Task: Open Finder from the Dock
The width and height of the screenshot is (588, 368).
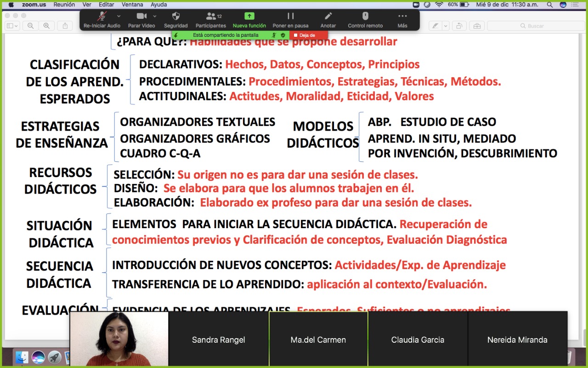Action: (22, 357)
